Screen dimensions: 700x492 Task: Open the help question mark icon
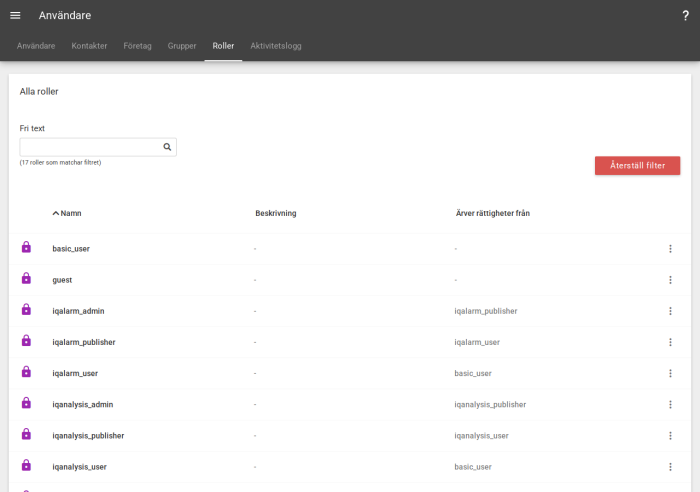(685, 16)
